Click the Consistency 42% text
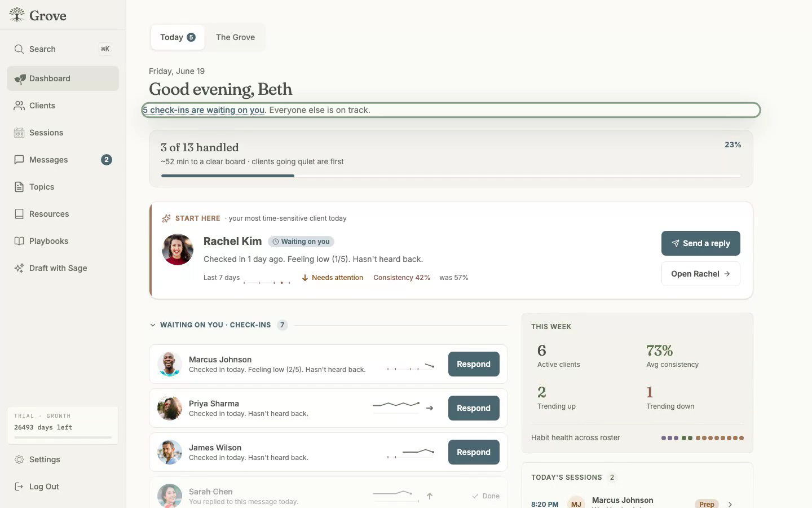This screenshot has height=508, width=812. (401, 278)
